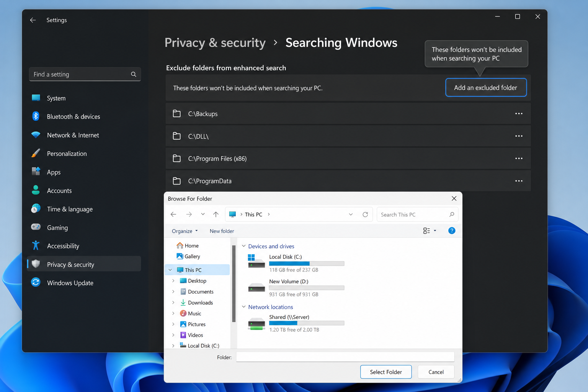Close the Browse For Folder dialog
This screenshot has height=392, width=588.
[454, 198]
